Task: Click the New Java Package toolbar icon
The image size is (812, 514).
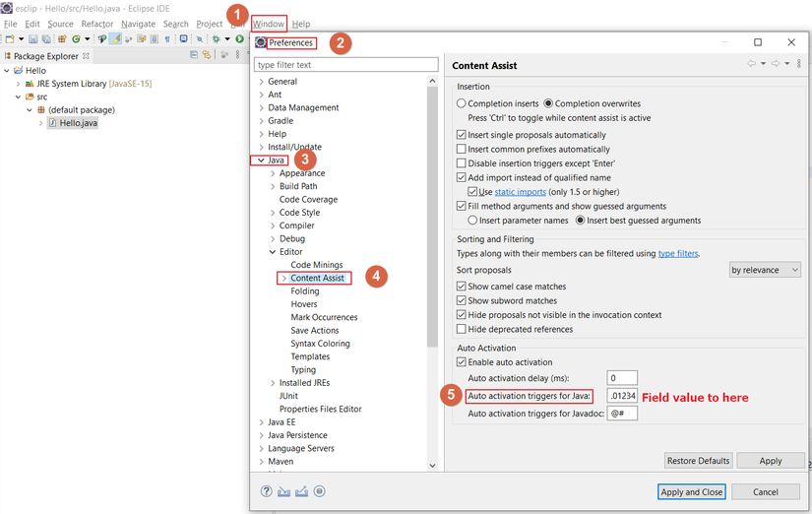Action: (62, 38)
